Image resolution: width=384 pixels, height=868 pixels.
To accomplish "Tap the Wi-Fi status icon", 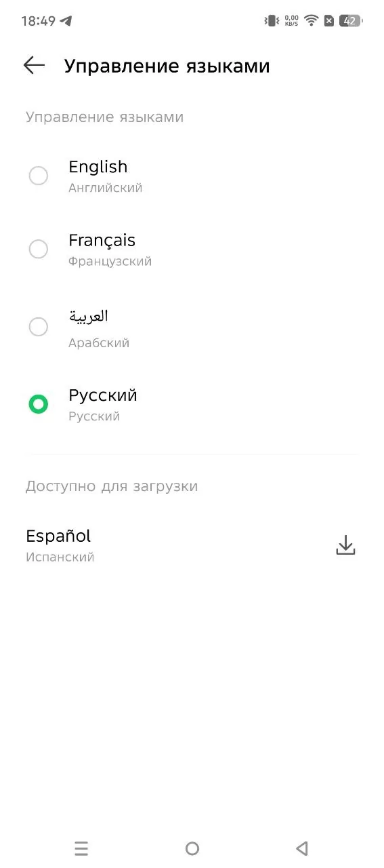I will [311, 20].
